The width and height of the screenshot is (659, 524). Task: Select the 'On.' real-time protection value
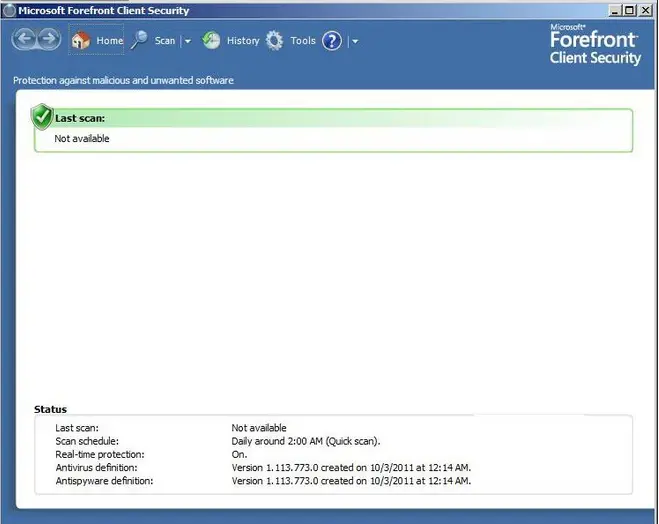pyautogui.click(x=240, y=454)
